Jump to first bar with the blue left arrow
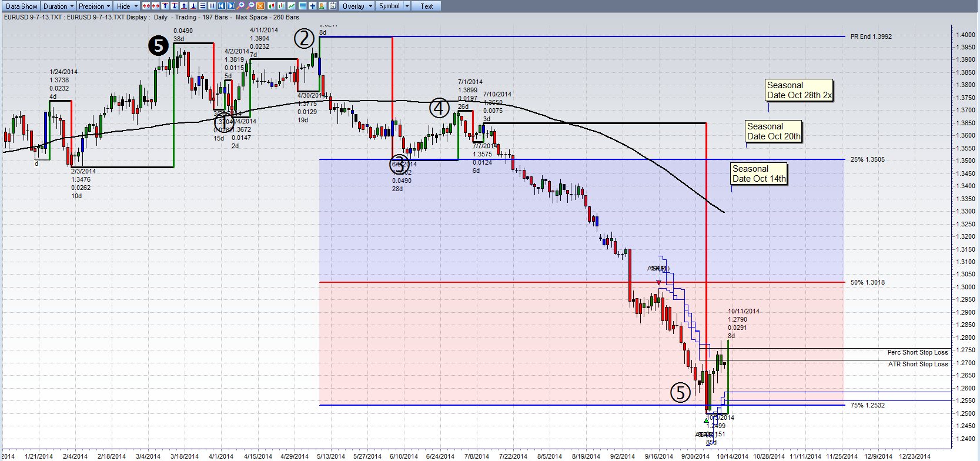Viewport: 980px width, 461px height. (x=222, y=6)
